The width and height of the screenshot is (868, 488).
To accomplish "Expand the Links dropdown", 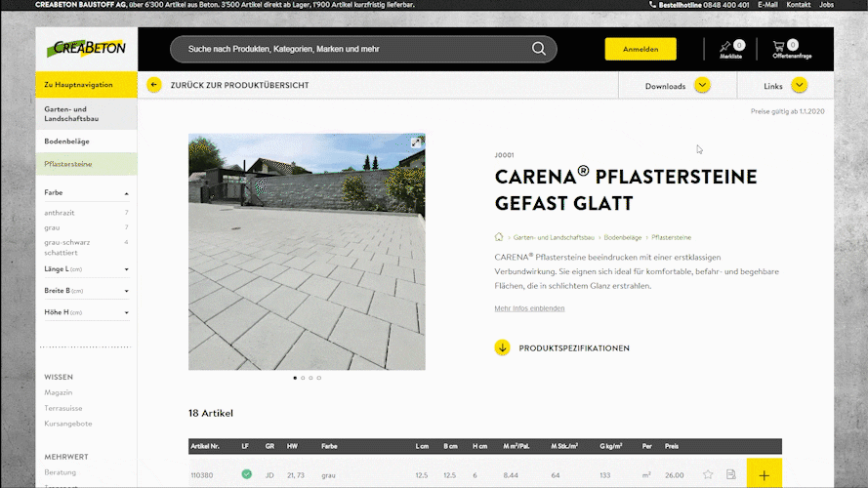I will pos(800,85).
